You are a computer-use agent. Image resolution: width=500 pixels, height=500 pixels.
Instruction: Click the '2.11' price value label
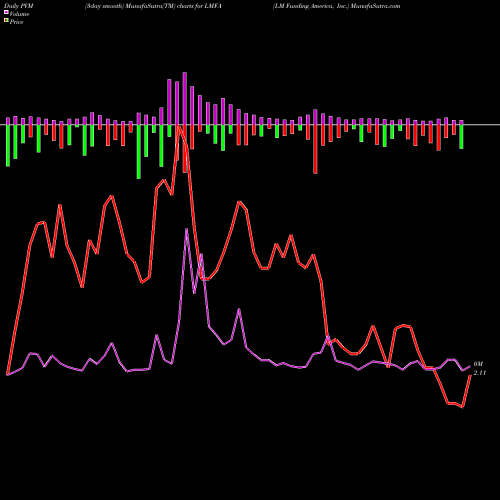coord(480,373)
